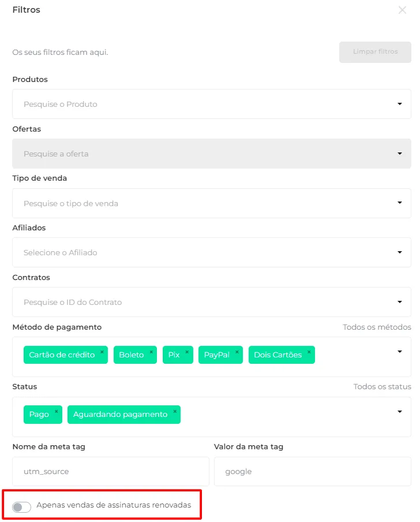This screenshot has height=522, width=420.
Task: Remove the Pago status tag
Action: (57, 412)
